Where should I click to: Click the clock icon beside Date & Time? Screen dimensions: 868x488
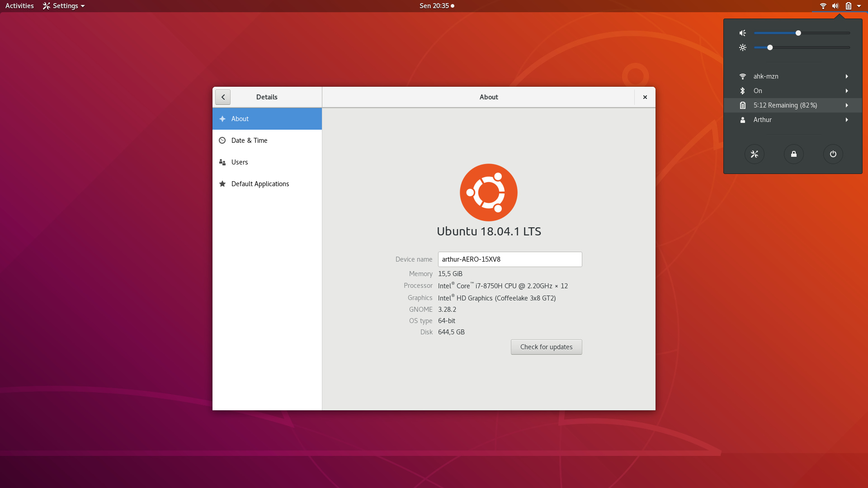222,141
